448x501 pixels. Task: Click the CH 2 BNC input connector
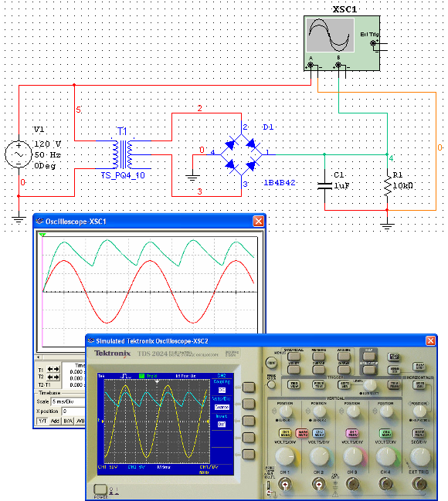[319, 484]
